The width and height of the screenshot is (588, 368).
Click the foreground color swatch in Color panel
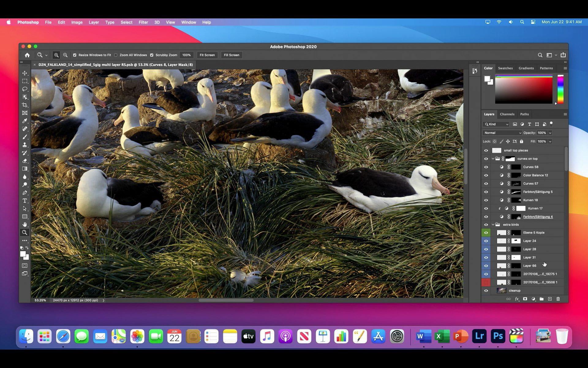click(487, 79)
